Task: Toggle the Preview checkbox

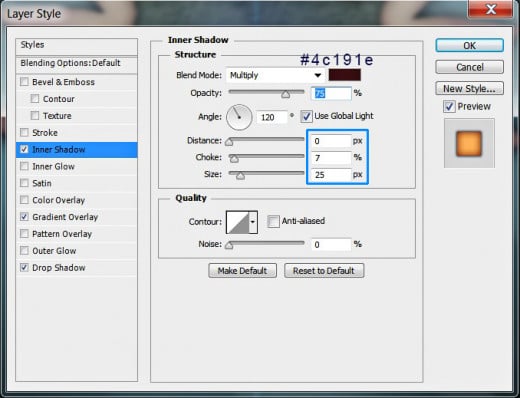Action: click(449, 107)
